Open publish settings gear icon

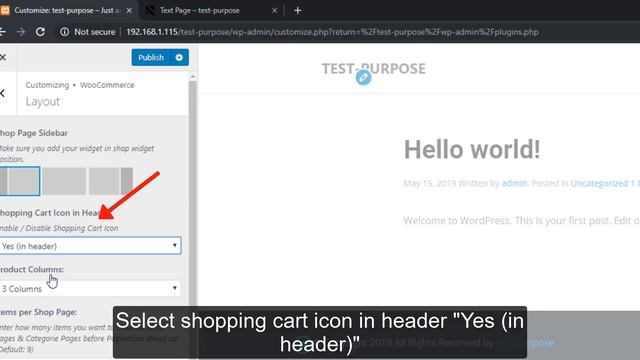pos(179,58)
